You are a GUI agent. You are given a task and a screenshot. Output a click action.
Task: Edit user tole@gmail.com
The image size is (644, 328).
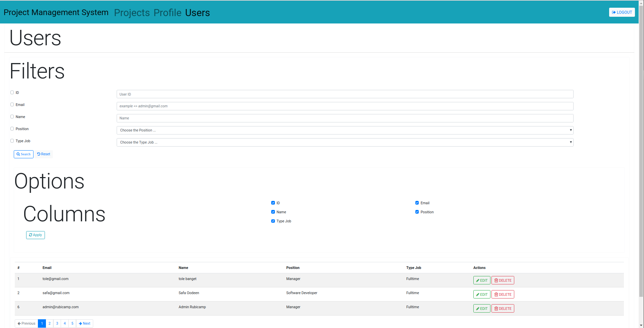pos(481,280)
